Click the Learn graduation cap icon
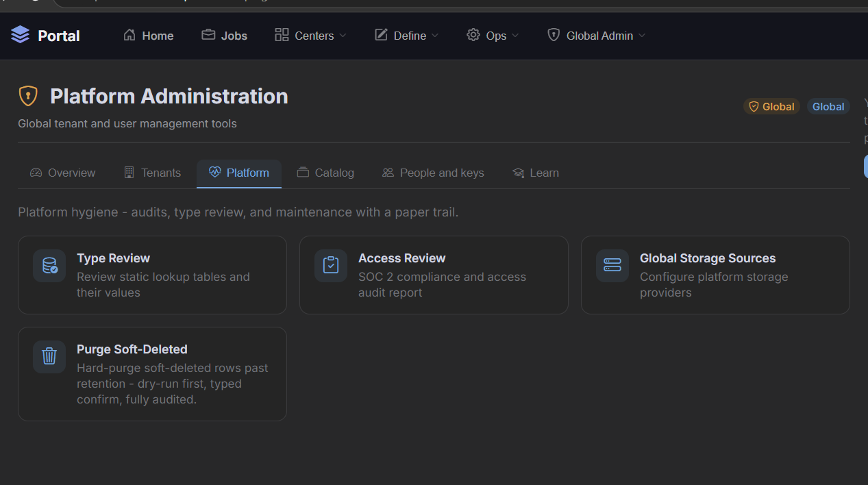 518,173
